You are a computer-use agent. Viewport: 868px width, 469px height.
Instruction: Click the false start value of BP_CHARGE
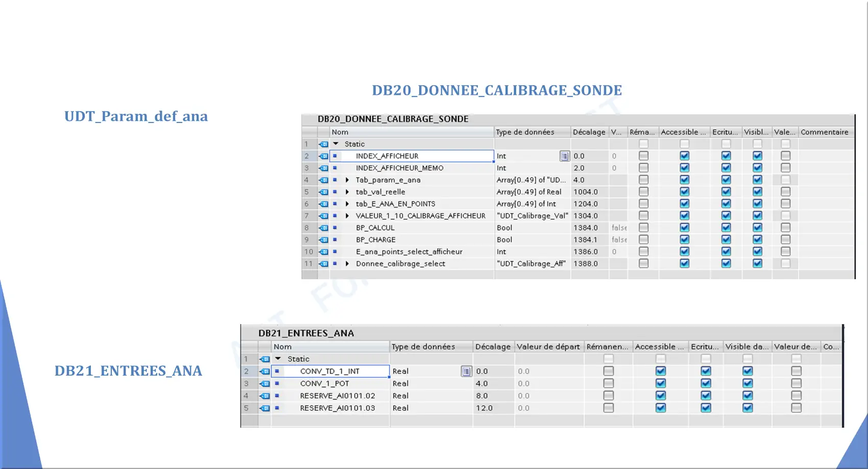click(619, 240)
